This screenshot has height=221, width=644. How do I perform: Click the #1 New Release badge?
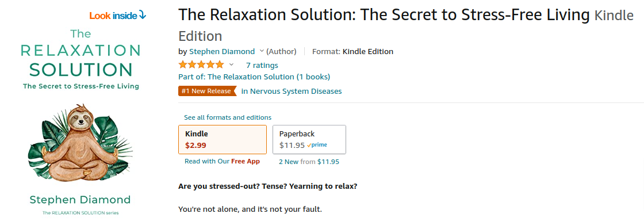208,91
